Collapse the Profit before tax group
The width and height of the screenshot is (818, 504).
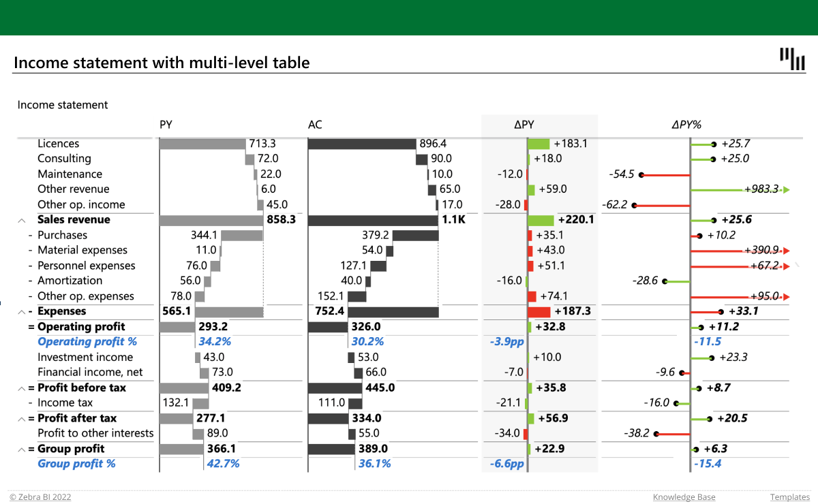pos(21,388)
